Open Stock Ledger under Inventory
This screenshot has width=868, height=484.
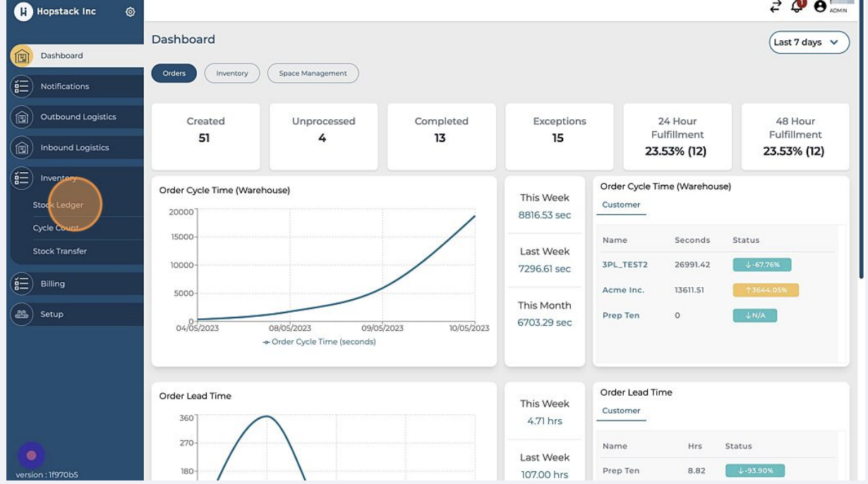point(58,205)
